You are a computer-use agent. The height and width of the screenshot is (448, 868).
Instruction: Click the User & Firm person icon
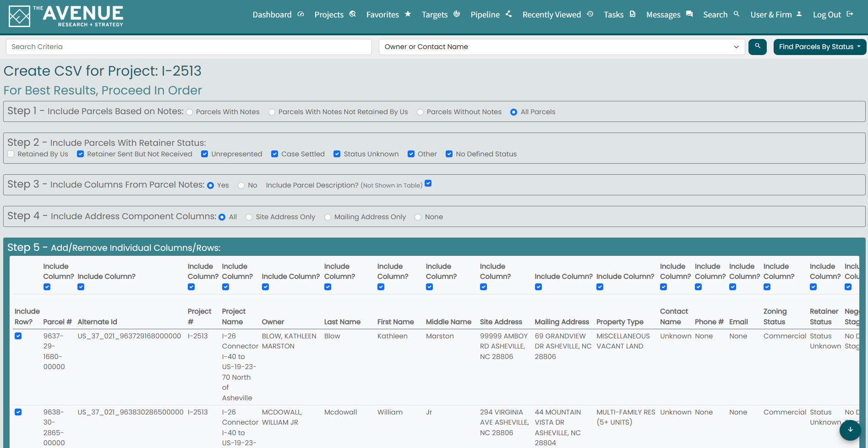pos(799,14)
